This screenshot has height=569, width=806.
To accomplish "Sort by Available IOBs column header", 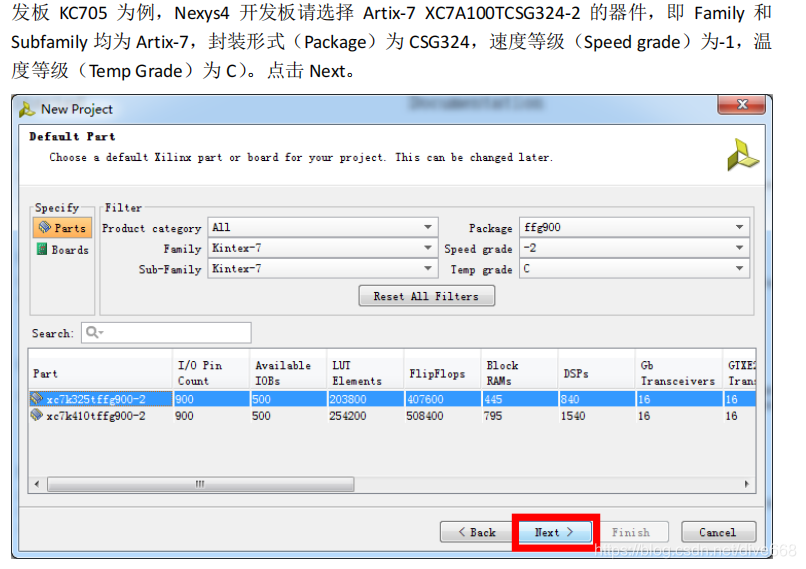I will click(288, 373).
